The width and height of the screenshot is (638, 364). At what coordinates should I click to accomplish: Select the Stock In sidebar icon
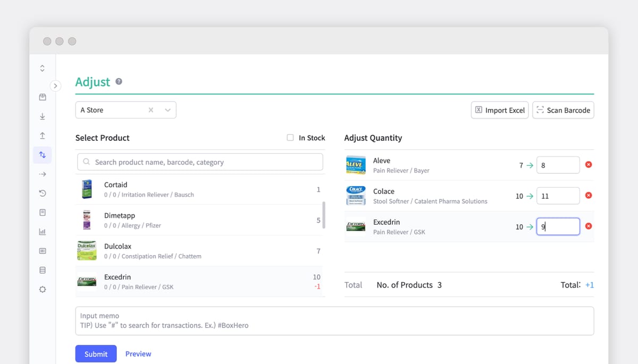click(43, 116)
